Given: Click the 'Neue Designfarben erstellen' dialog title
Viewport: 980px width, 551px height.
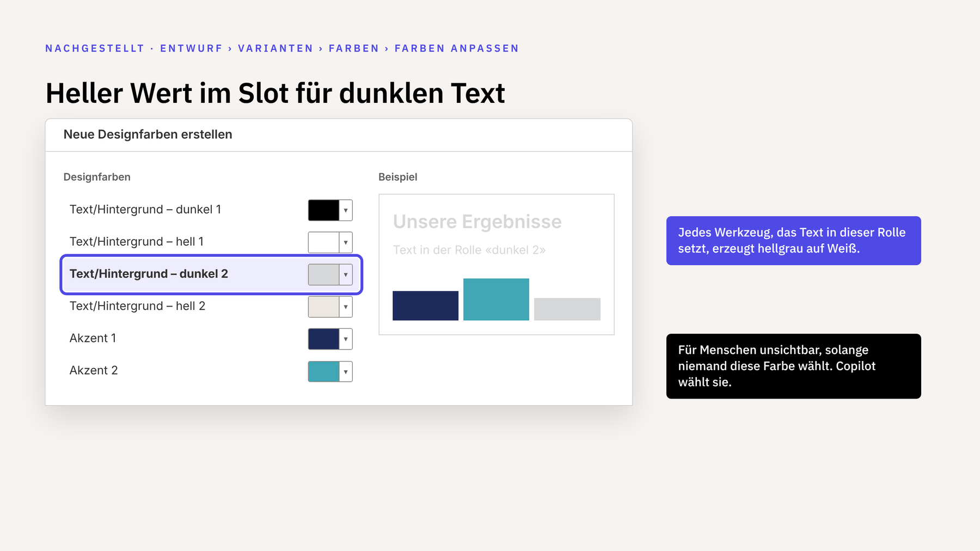Looking at the screenshot, I should [x=148, y=134].
